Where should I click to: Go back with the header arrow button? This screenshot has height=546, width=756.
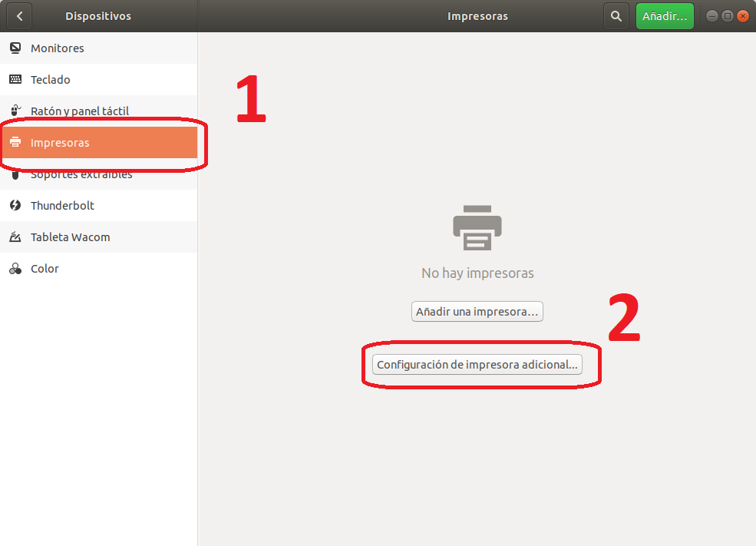(19, 16)
